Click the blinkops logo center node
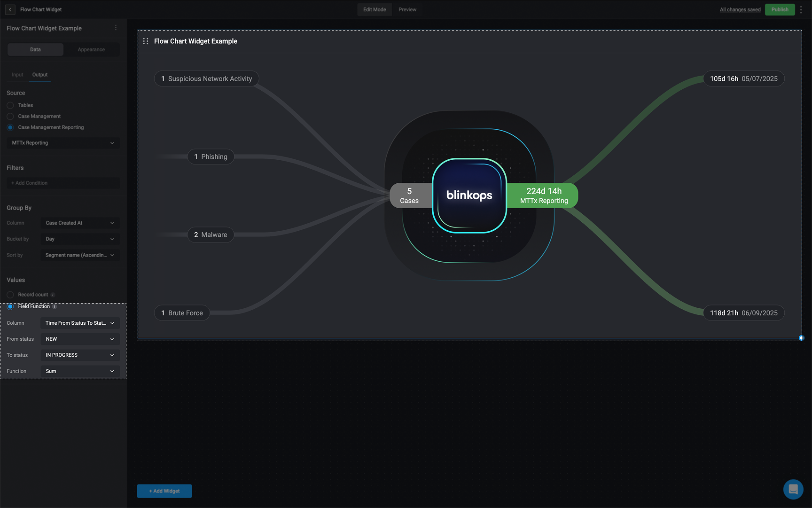812x508 pixels. [469, 195]
